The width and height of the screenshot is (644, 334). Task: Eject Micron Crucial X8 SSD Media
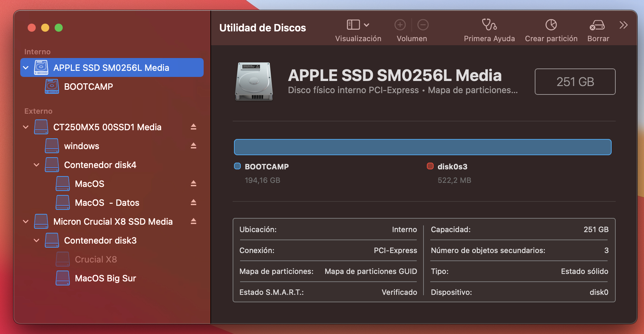tap(193, 221)
